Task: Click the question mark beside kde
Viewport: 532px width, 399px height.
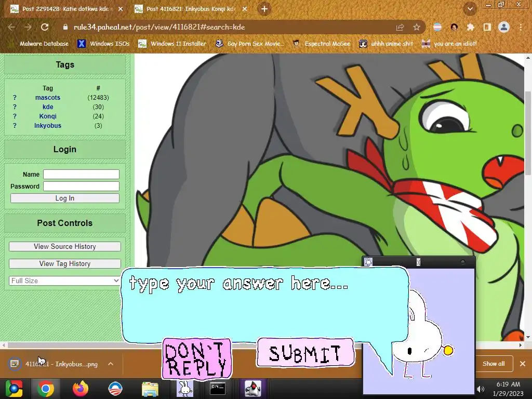Action: (x=15, y=107)
